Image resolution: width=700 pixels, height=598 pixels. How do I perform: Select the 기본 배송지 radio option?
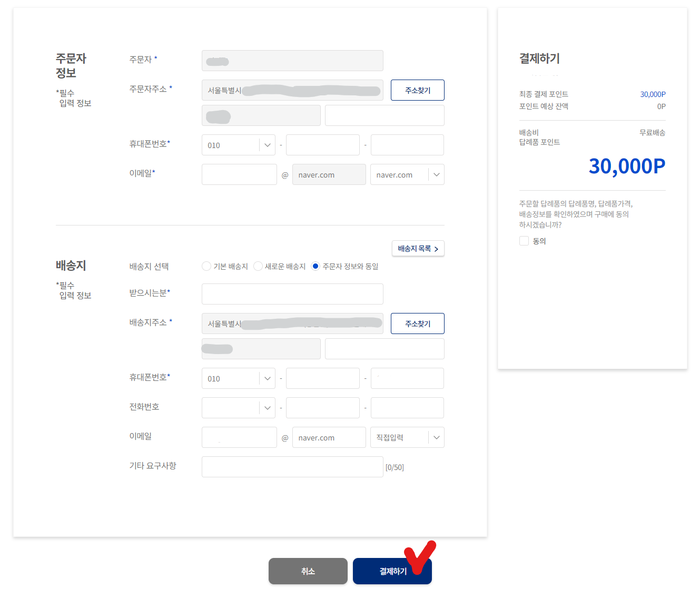click(x=206, y=266)
